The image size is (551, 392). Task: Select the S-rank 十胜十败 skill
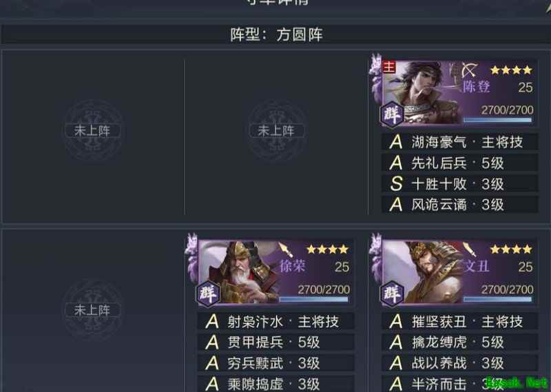pyautogui.click(x=459, y=184)
